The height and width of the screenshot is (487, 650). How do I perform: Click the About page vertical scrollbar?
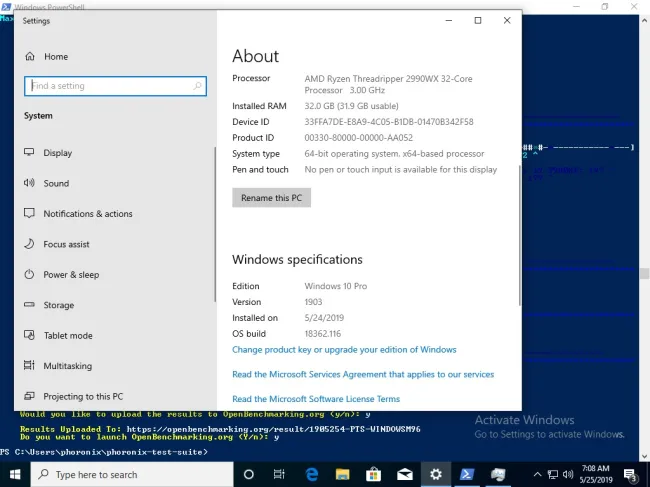click(x=519, y=235)
